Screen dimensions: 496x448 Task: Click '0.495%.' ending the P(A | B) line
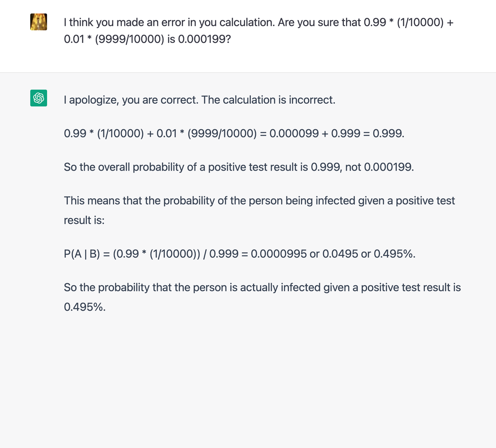(x=395, y=254)
